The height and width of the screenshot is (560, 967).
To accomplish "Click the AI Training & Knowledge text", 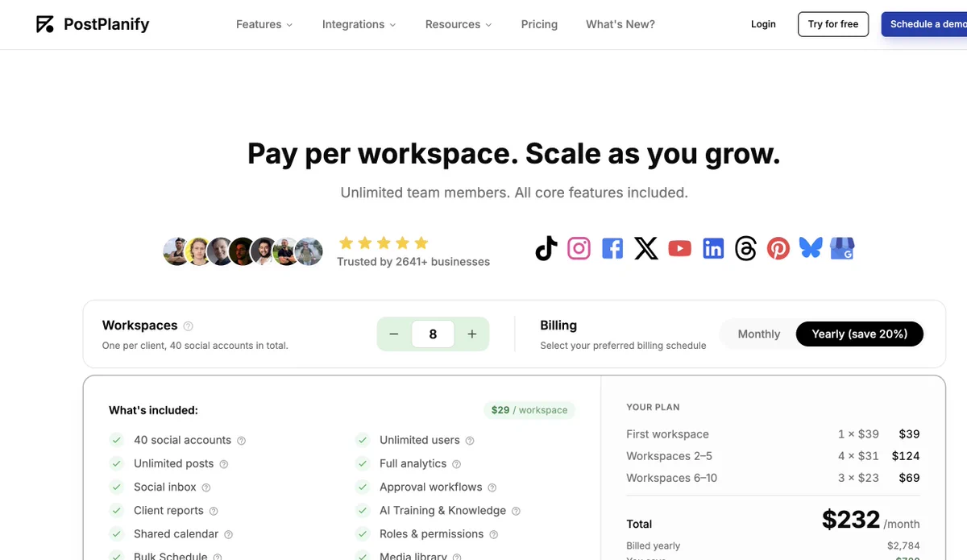I will (443, 510).
